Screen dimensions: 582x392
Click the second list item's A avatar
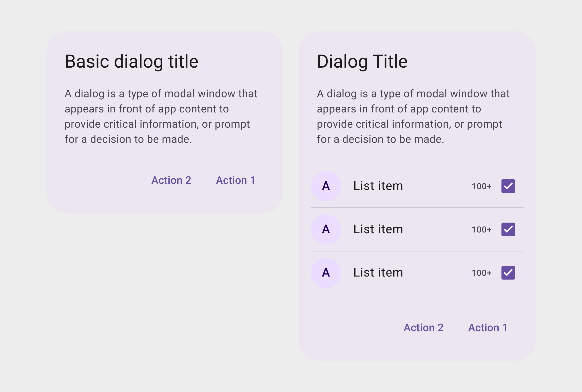coord(326,229)
